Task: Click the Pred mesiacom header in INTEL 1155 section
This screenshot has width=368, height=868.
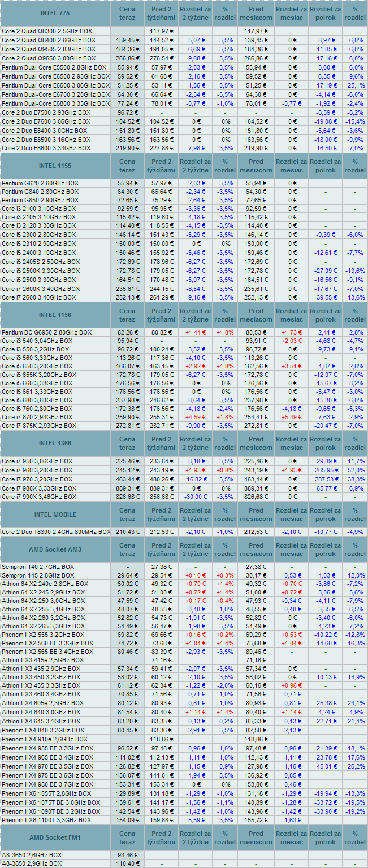Action: pyautogui.click(x=256, y=166)
